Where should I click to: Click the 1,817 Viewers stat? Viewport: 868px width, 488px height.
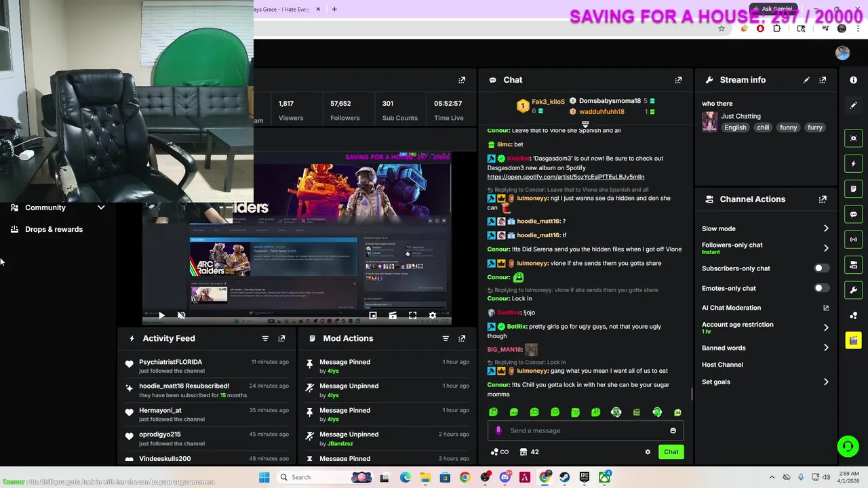coord(290,110)
